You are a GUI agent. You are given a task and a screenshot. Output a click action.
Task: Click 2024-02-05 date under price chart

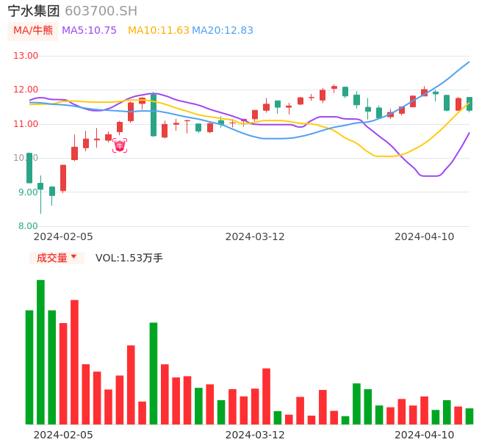(63, 236)
